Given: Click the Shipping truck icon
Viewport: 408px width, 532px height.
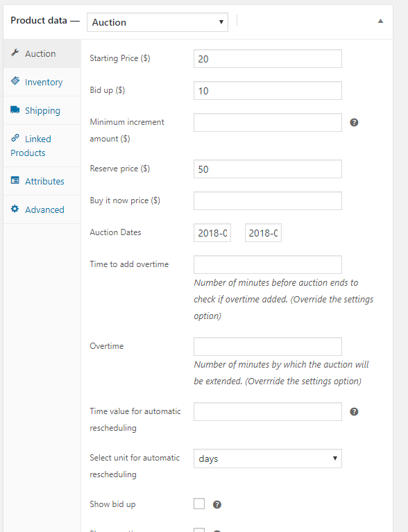Looking at the screenshot, I should (x=15, y=110).
